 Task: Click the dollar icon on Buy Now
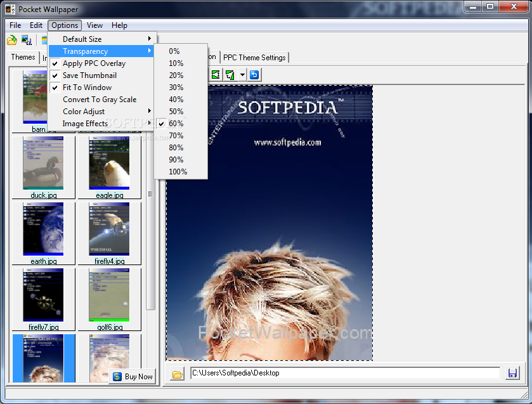[117, 377]
